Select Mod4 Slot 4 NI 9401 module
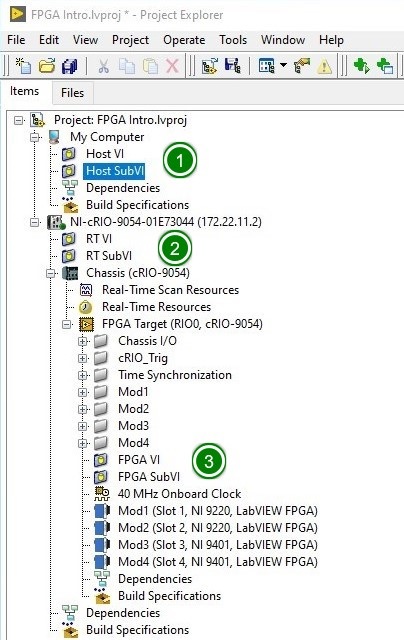 point(218,562)
